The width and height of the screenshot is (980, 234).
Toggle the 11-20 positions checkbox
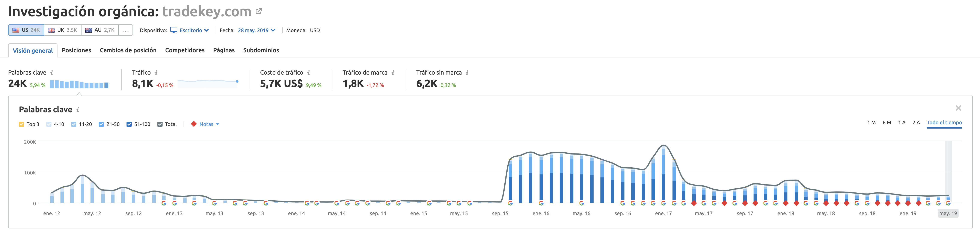pyautogui.click(x=74, y=124)
